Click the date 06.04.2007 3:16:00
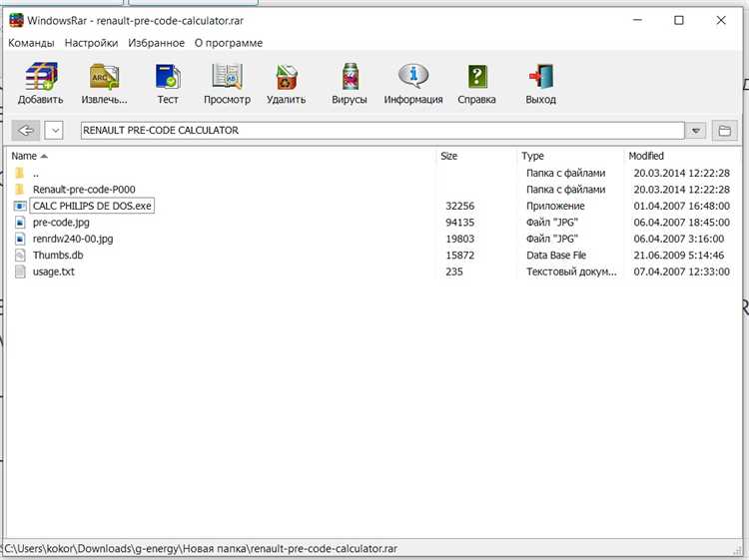 tap(679, 239)
